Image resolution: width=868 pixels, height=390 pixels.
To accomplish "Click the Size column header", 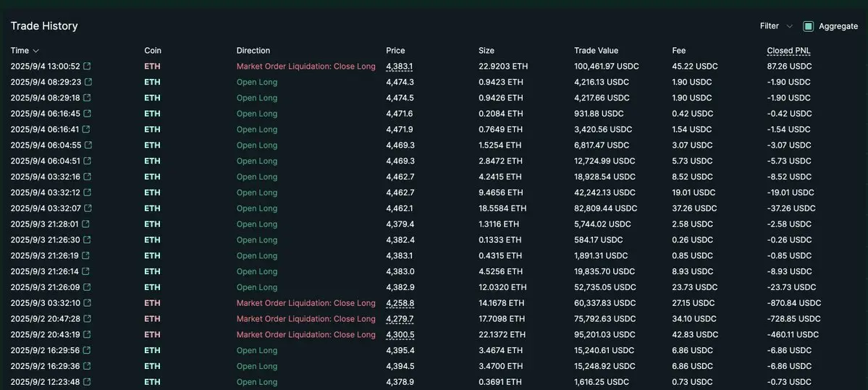I will coord(486,51).
